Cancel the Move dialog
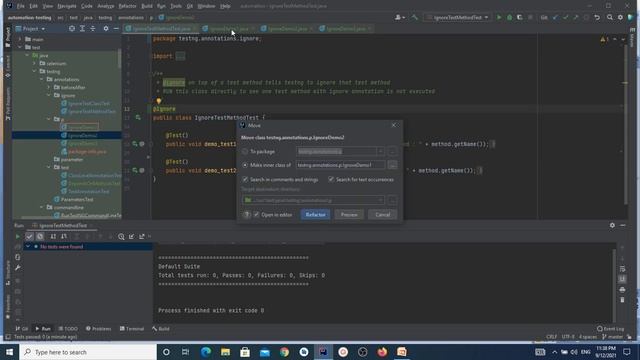Screen dimensions: 640x360 coord(382,215)
